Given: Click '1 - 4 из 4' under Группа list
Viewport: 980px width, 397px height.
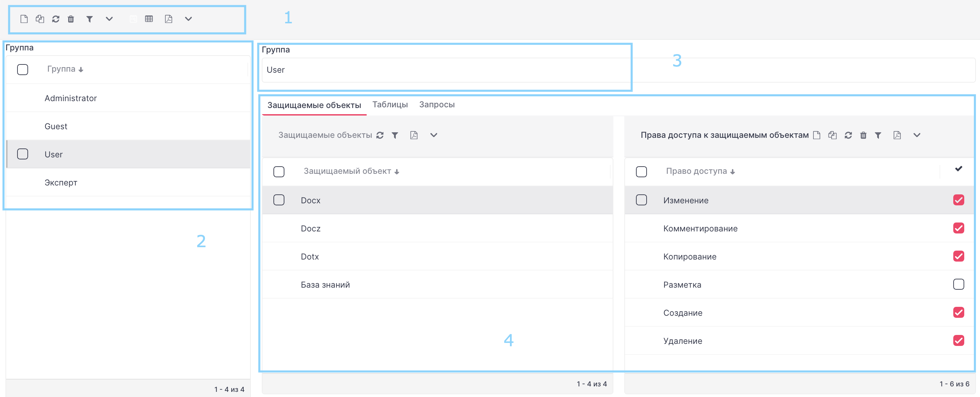Looking at the screenshot, I should [229, 389].
